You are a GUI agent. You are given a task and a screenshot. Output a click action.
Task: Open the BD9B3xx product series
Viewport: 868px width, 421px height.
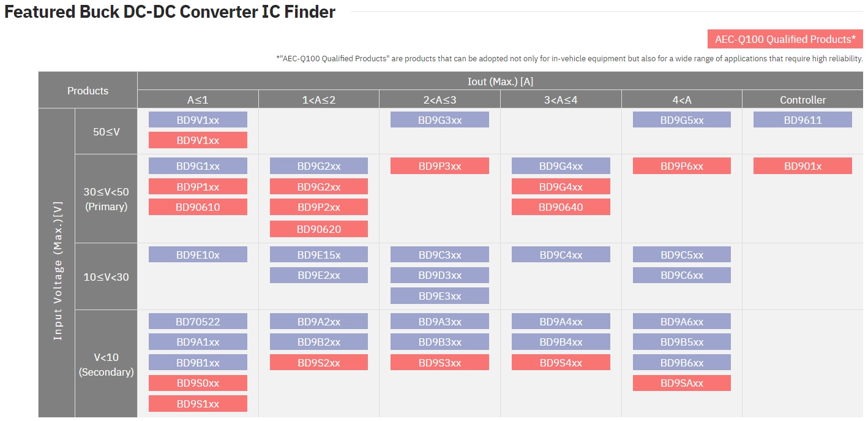(440, 342)
